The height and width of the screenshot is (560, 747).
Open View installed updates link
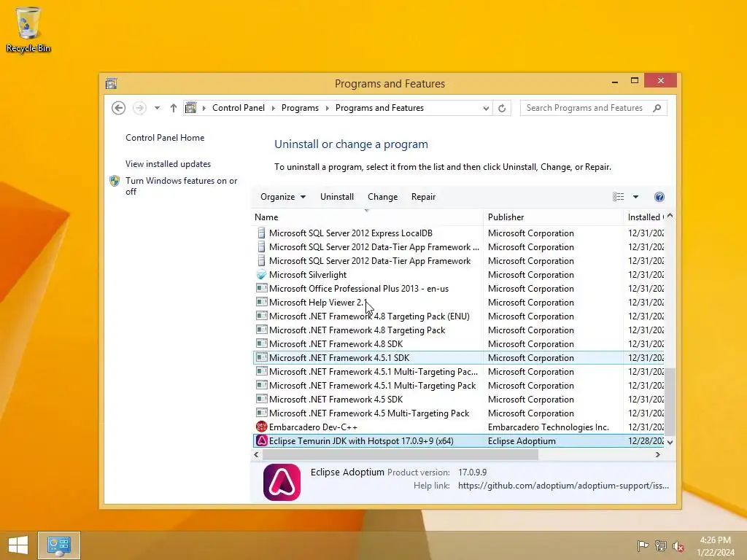(x=169, y=164)
